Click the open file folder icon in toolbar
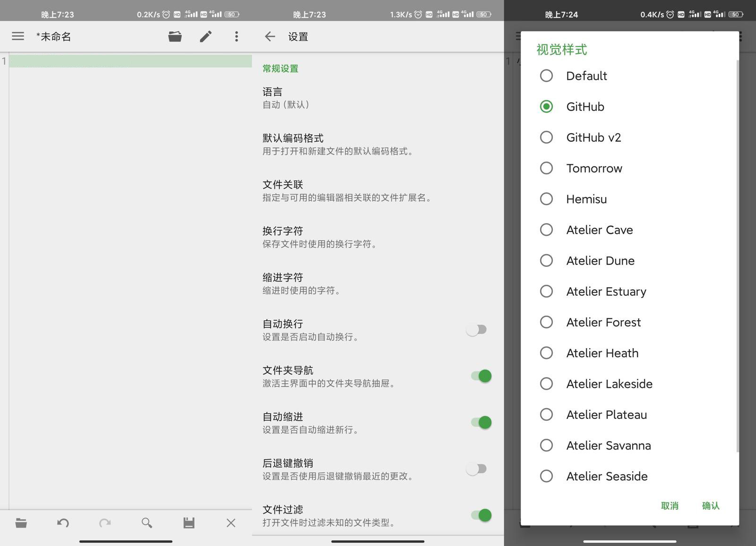The width and height of the screenshot is (756, 546). (175, 36)
